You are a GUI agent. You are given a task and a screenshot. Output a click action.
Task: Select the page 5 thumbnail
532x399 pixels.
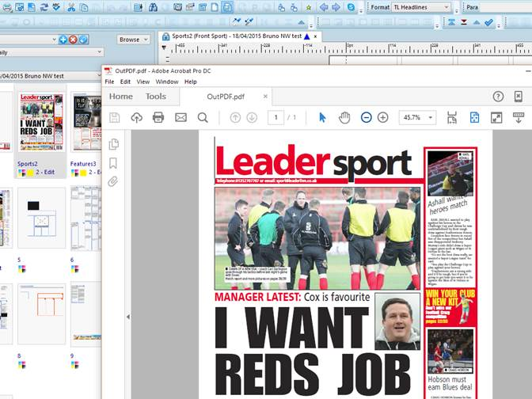[x=41, y=218]
